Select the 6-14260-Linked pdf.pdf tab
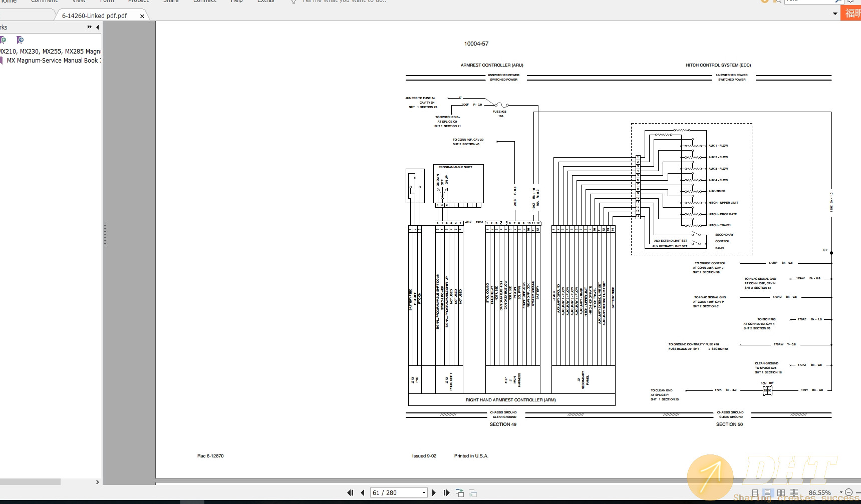The height and width of the screenshot is (504, 861). pos(94,16)
